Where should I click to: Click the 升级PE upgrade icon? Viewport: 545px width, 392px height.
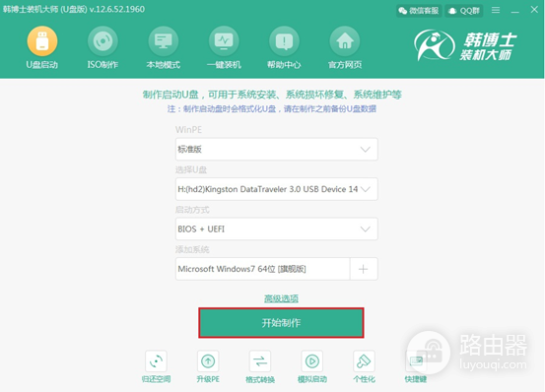pos(208,361)
